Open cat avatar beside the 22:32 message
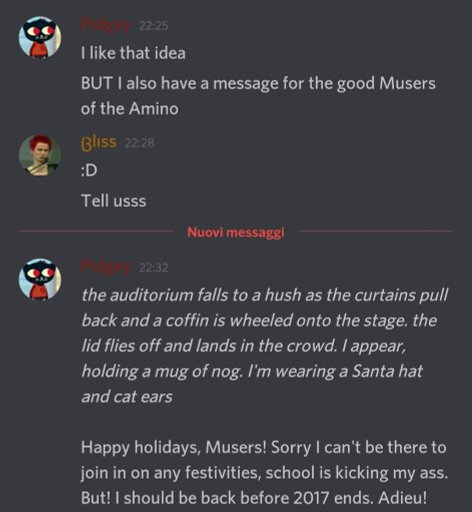This screenshot has width=472, height=512. point(40,279)
